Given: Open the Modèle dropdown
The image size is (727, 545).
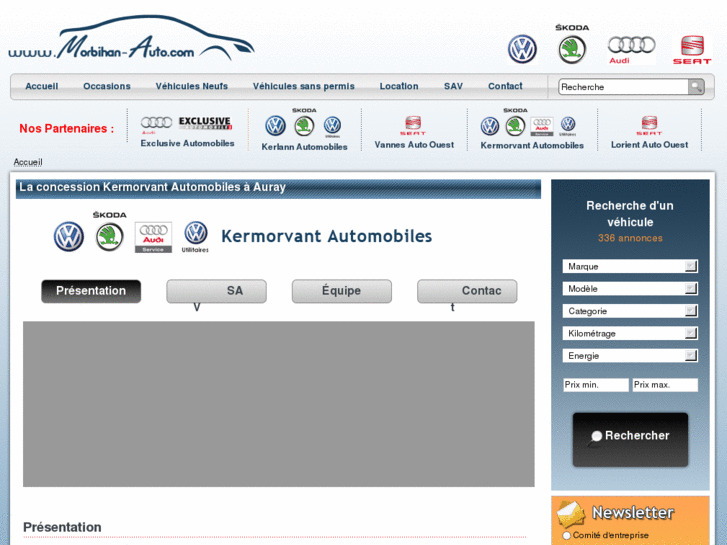Looking at the screenshot, I should (630, 289).
